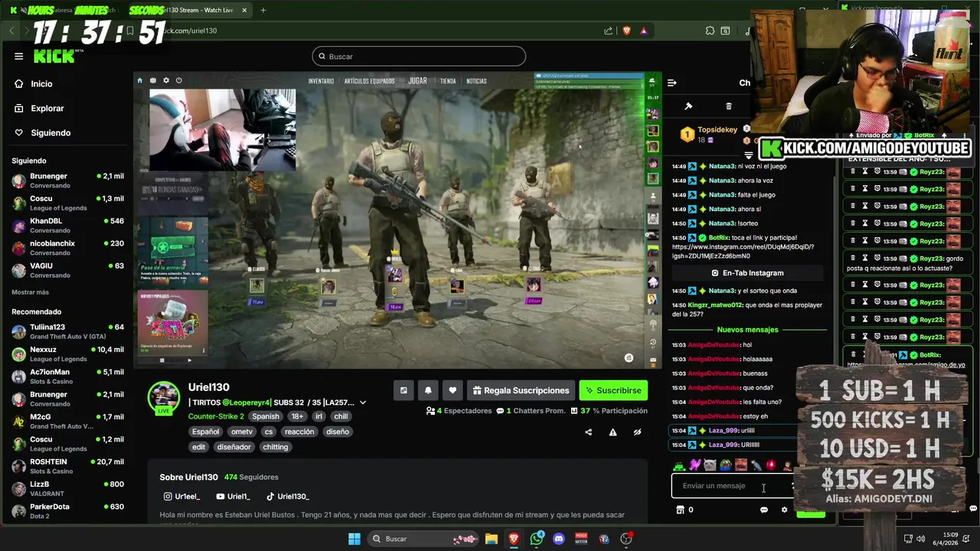Jump to Nuevos mensajes in chat
The height and width of the screenshot is (551, 980).
[x=747, y=330]
